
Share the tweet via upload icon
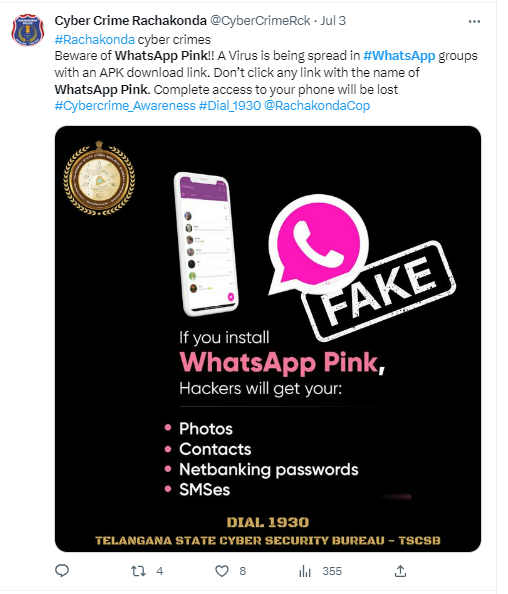click(400, 571)
